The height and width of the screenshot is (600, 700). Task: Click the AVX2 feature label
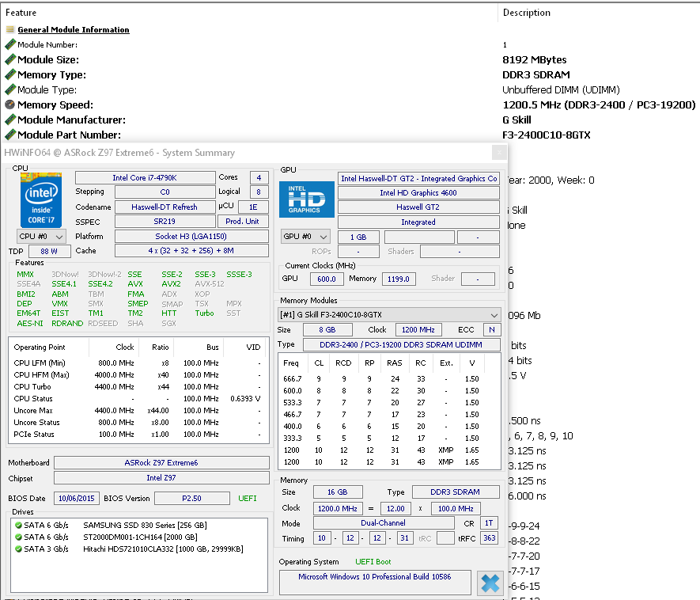171,284
